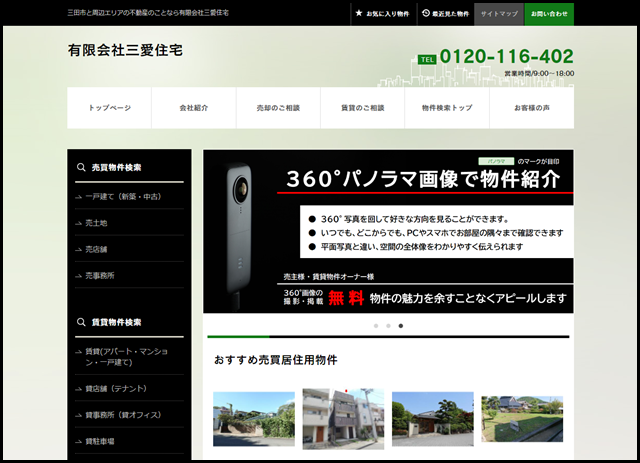Select 貸駐車場 in sidebar
Screen dimensions: 640x463
[x=129, y=441]
